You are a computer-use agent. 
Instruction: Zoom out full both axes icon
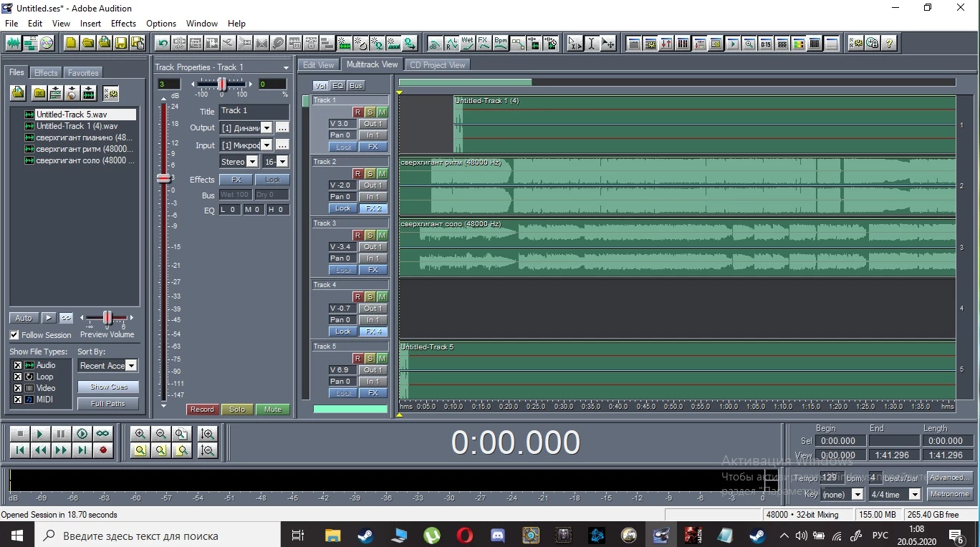point(182,434)
